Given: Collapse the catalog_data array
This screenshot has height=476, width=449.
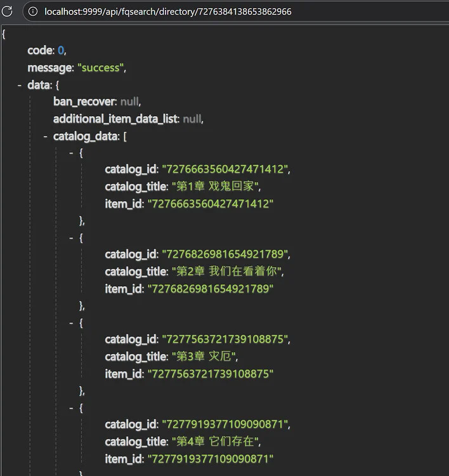Looking at the screenshot, I should point(45,136).
